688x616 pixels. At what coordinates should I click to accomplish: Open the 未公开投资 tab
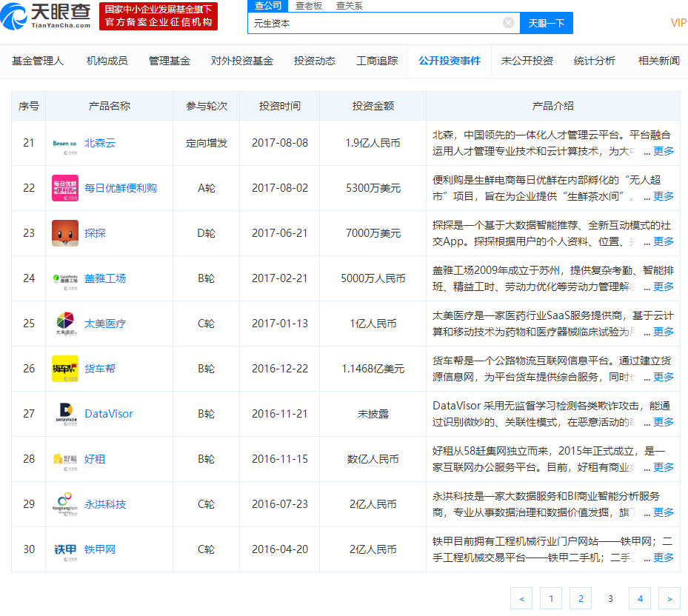click(527, 61)
